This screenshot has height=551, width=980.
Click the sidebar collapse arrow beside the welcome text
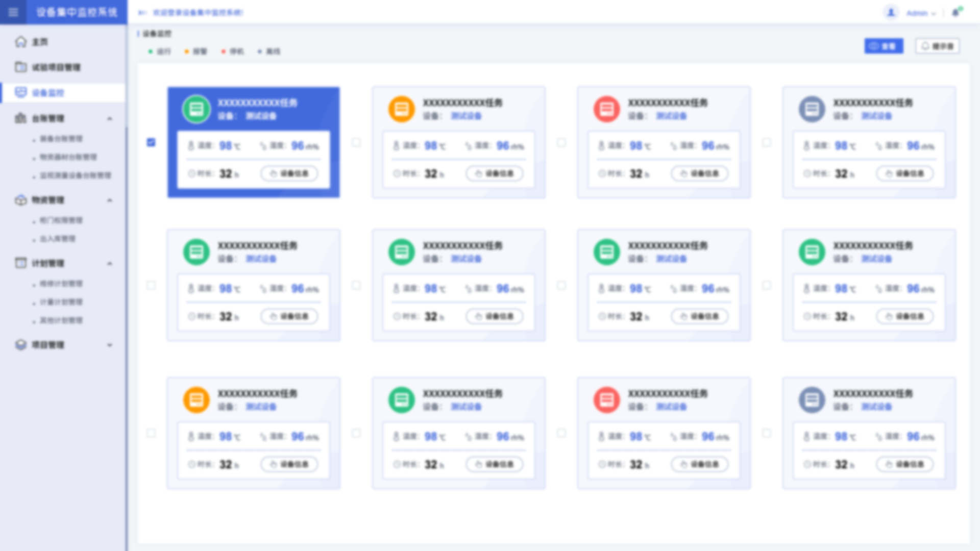pyautogui.click(x=142, y=13)
